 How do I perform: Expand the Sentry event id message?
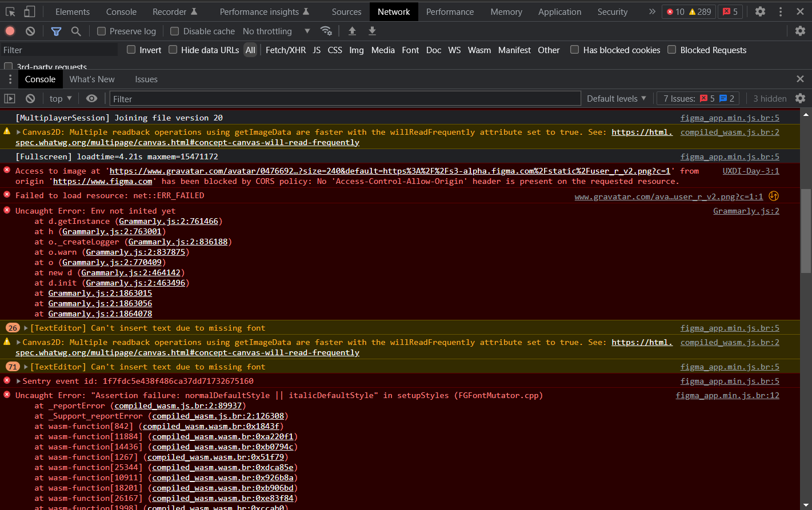pos(18,381)
